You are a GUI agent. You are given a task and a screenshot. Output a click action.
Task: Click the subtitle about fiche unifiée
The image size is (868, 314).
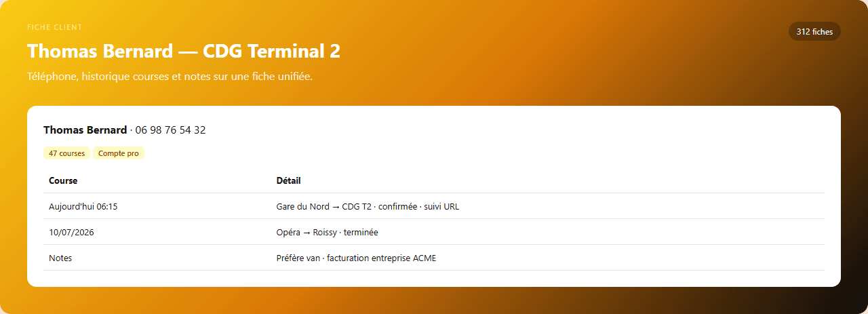pyautogui.click(x=170, y=77)
